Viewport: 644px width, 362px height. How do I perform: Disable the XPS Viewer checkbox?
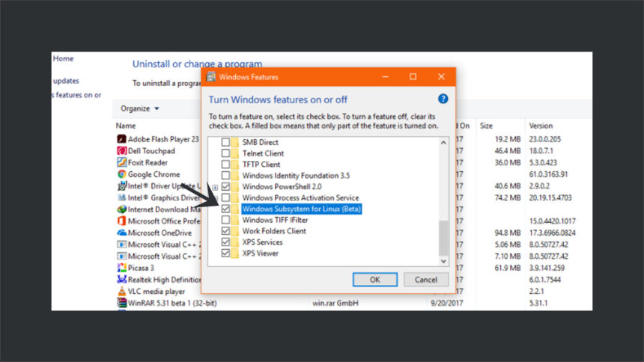point(225,254)
